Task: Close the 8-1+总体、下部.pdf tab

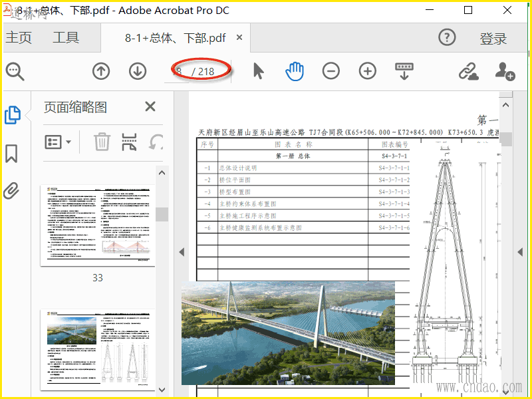Action: coord(239,37)
